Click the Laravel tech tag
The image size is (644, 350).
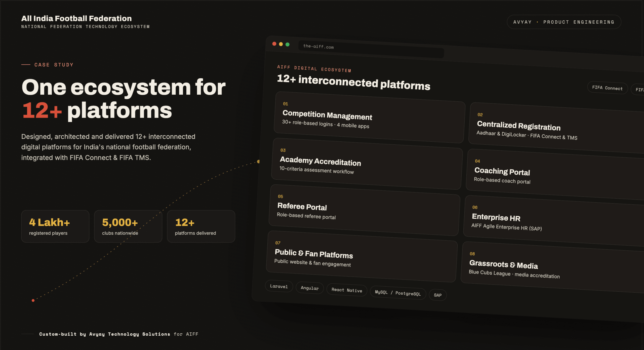click(279, 286)
